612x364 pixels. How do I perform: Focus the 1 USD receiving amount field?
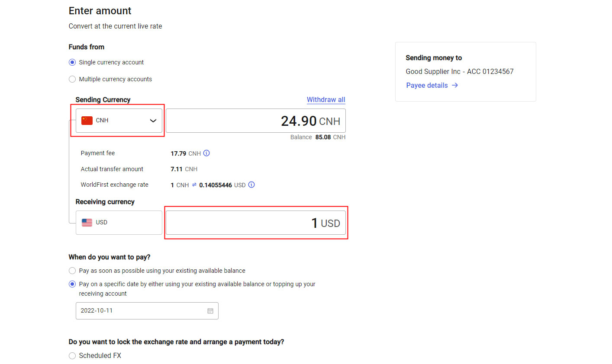tap(255, 223)
